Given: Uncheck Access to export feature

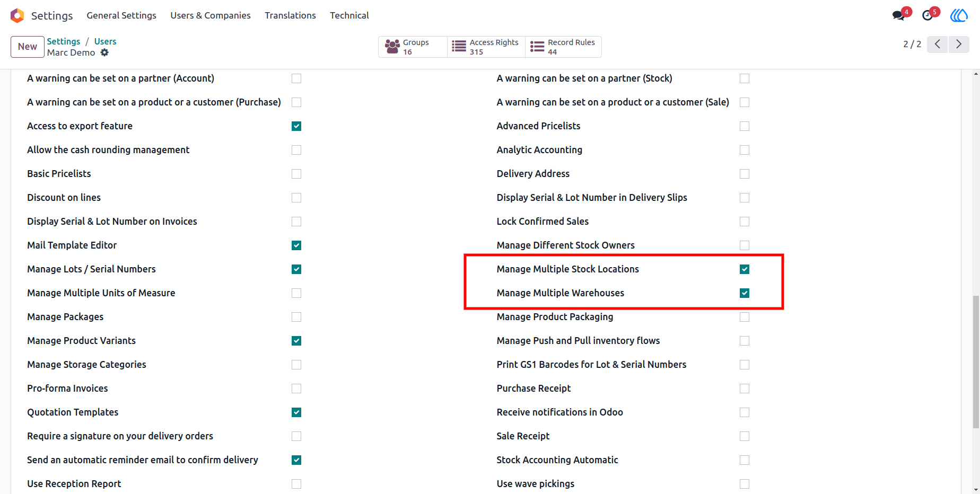Looking at the screenshot, I should [296, 126].
